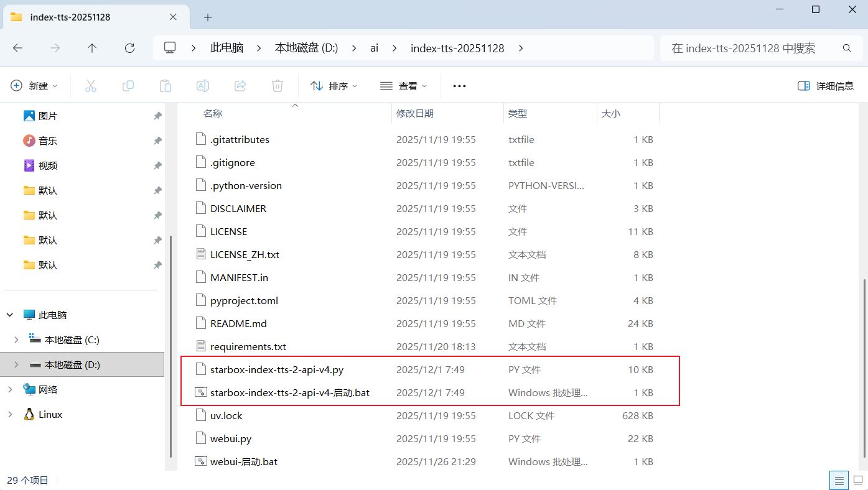Click the 'ai' breadcrumb in address bar
This screenshot has height=490, width=868.
click(374, 48)
